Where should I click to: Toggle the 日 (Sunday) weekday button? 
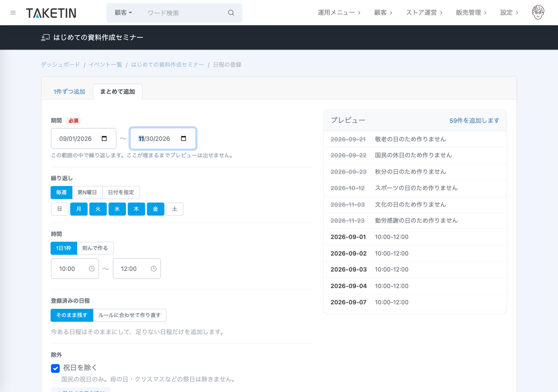point(60,209)
